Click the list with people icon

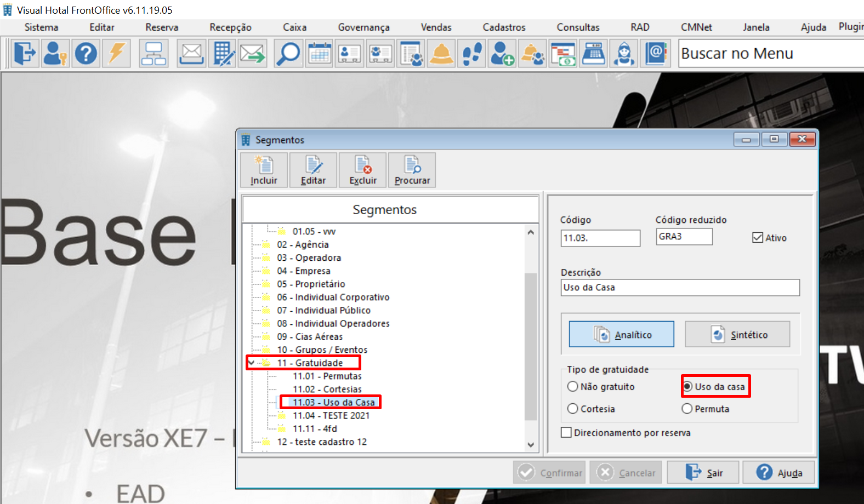tap(411, 54)
